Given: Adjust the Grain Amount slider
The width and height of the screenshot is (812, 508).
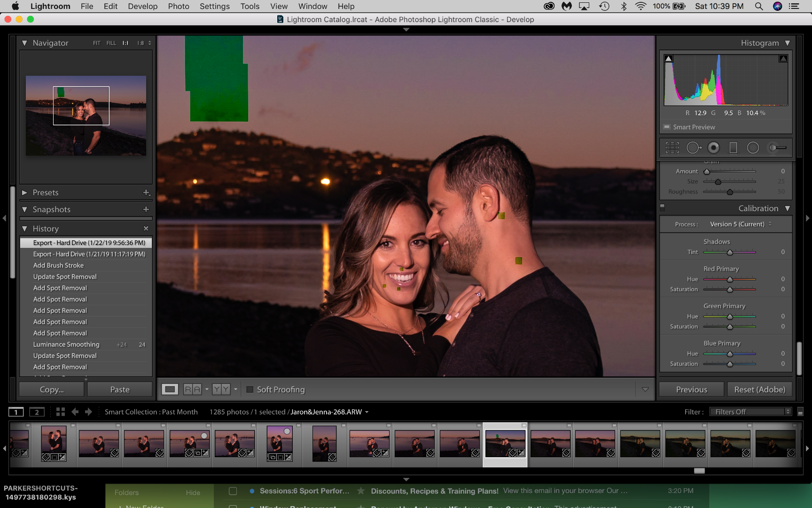Looking at the screenshot, I should click(x=707, y=172).
